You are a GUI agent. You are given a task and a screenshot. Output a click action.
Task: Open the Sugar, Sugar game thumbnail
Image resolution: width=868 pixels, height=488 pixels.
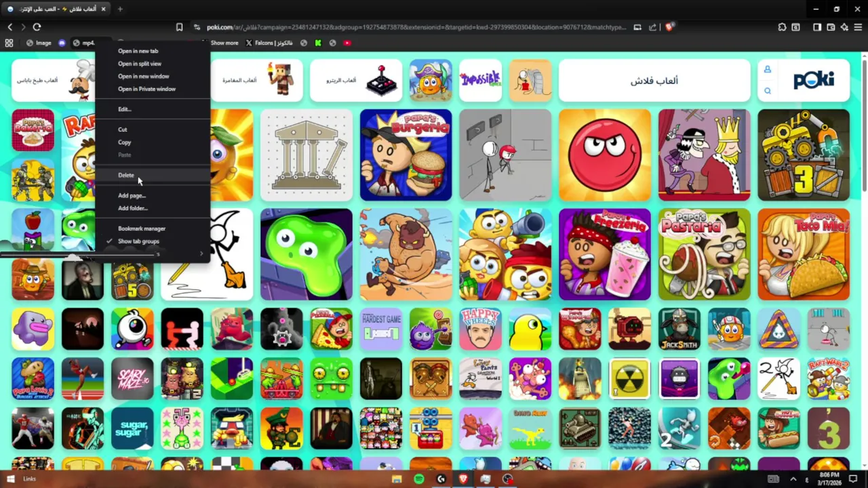click(x=132, y=428)
